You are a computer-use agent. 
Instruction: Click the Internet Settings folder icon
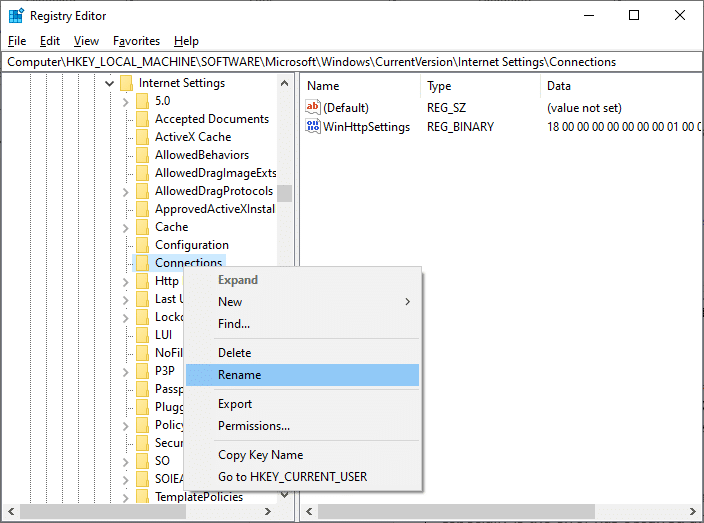[x=126, y=83]
